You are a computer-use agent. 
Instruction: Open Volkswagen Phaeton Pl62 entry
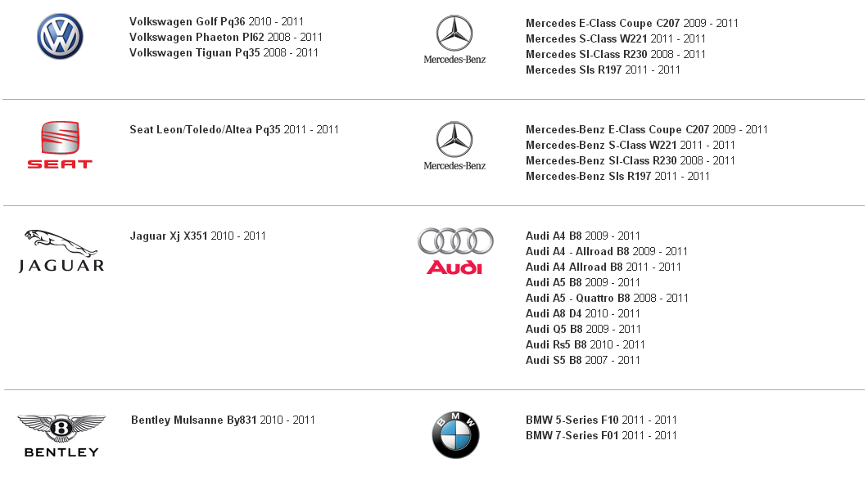[226, 37]
